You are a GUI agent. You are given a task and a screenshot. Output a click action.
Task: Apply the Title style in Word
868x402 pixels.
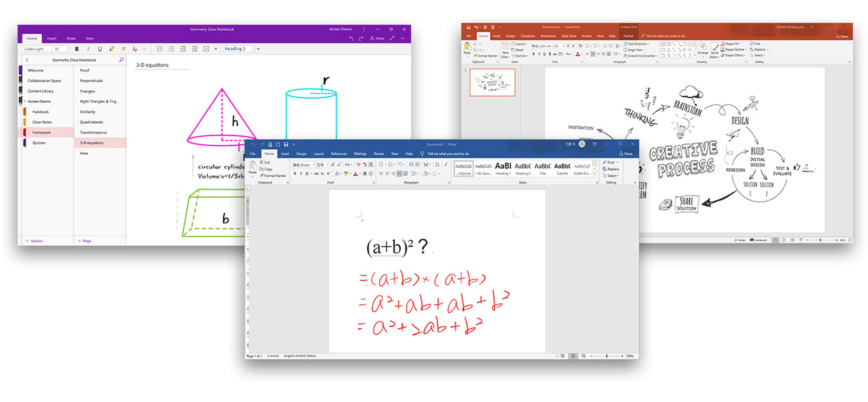click(543, 167)
